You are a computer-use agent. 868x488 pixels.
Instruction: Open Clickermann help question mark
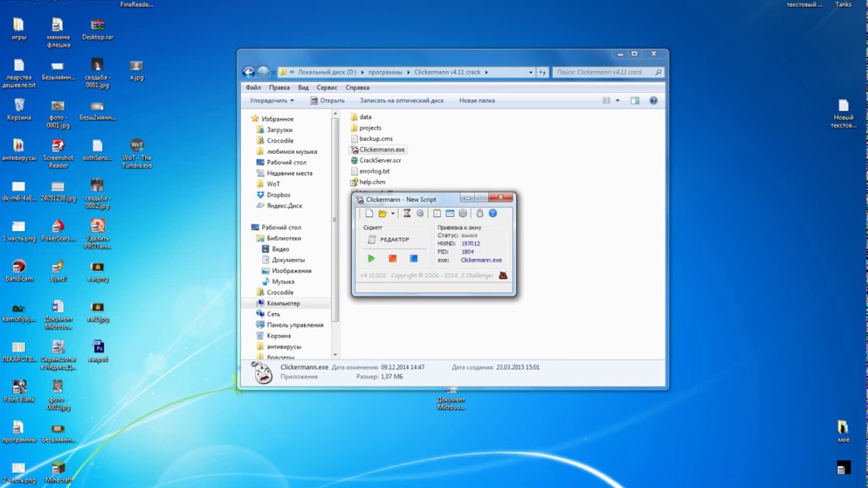(x=493, y=213)
